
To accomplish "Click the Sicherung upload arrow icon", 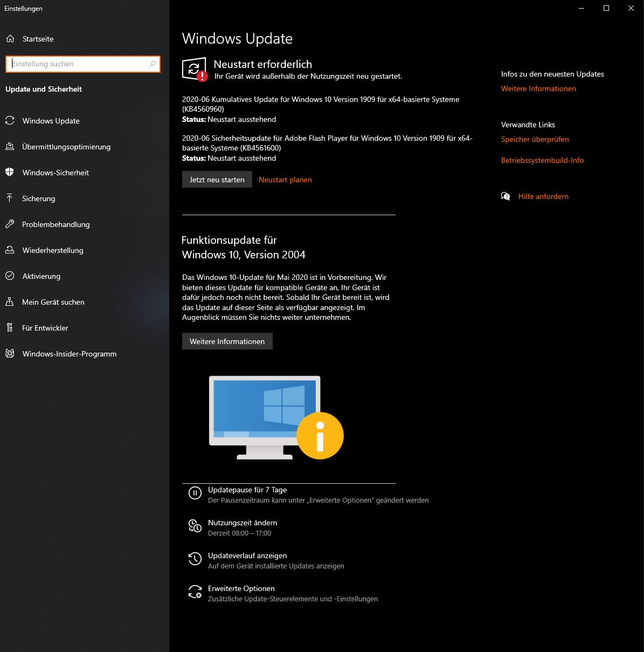I will [x=10, y=198].
